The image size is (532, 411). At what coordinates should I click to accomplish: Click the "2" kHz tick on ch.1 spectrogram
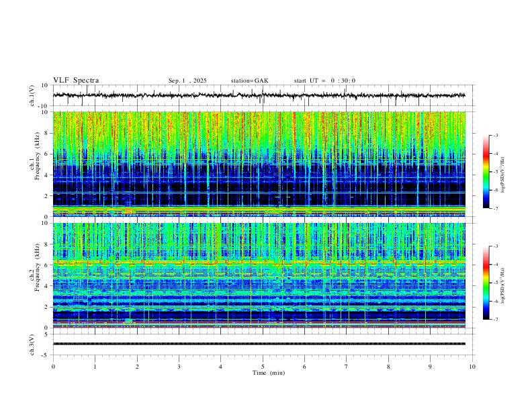coord(46,195)
